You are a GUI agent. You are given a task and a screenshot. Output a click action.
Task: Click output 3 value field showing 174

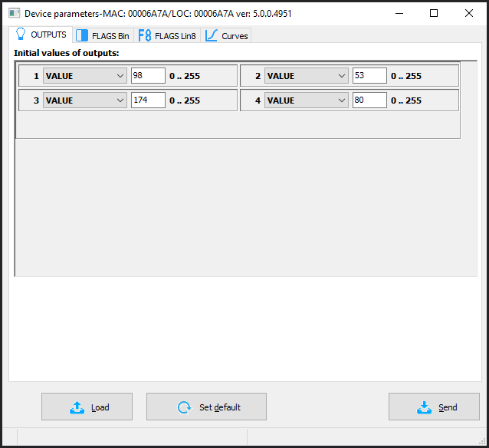point(148,100)
